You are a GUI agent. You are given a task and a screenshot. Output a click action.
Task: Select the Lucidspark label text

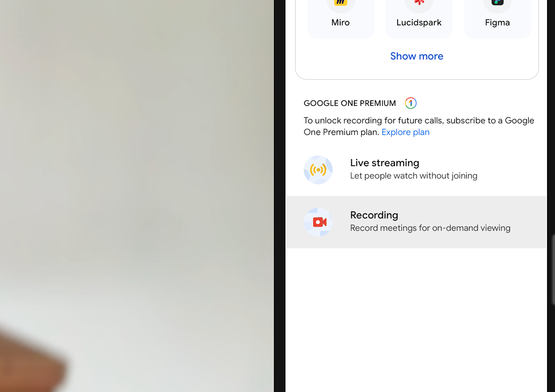419,23
